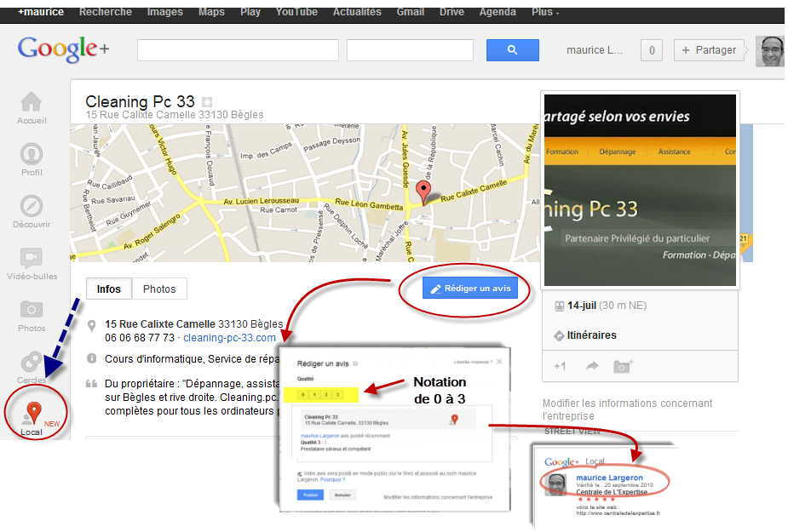Switch to the Infos tab
The image size is (788, 532).
[x=109, y=289]
